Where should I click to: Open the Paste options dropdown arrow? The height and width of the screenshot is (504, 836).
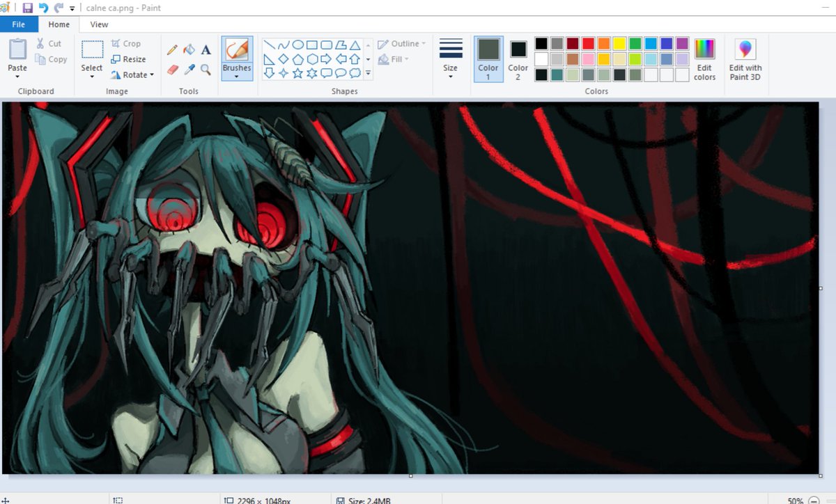tap(17, 77)
